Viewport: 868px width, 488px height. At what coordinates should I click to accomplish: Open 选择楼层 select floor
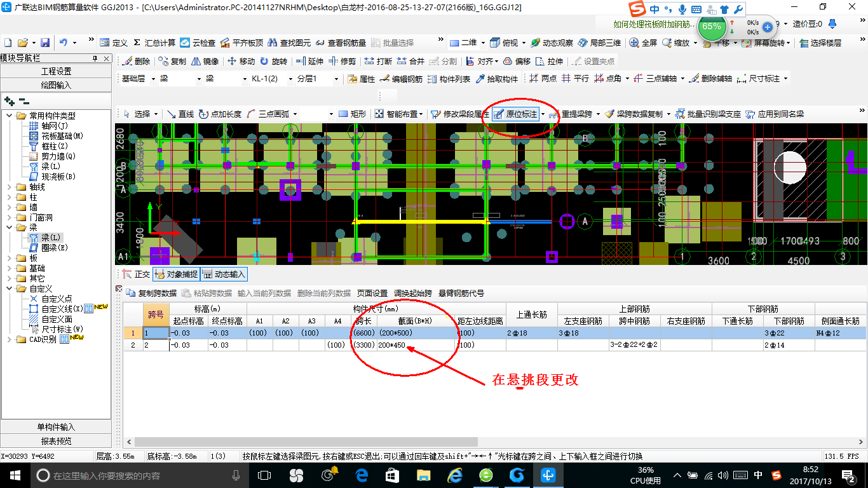pos(820,43)
